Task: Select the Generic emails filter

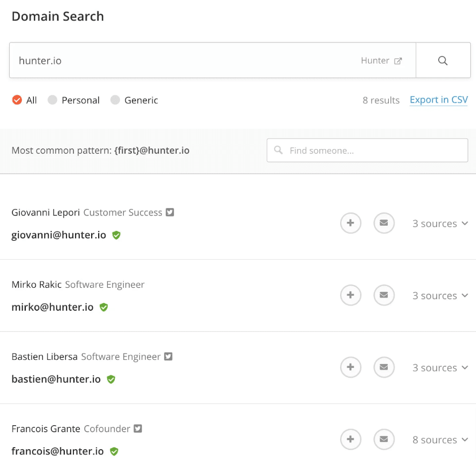Action: coord(115,100)
